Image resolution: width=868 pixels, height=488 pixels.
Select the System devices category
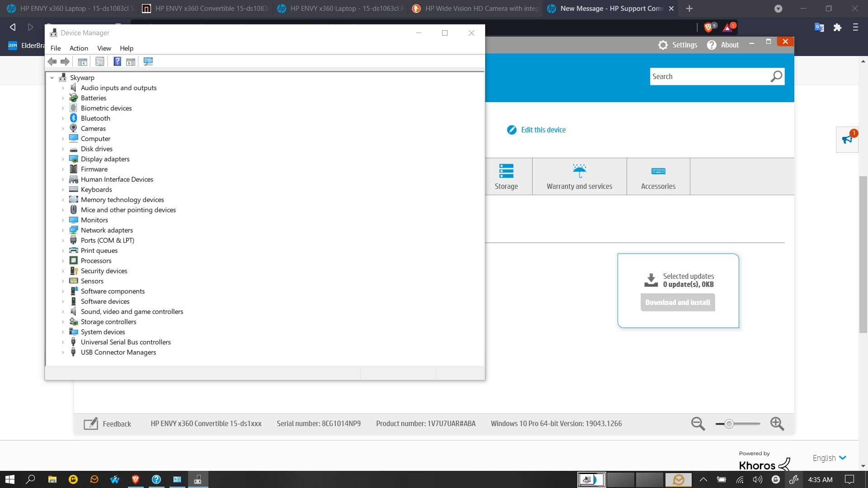(103, 332)
